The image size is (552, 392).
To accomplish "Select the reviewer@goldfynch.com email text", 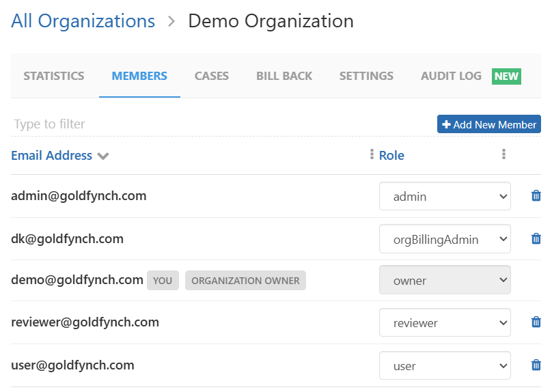I will pyautogui.click(x=85, y=322).
